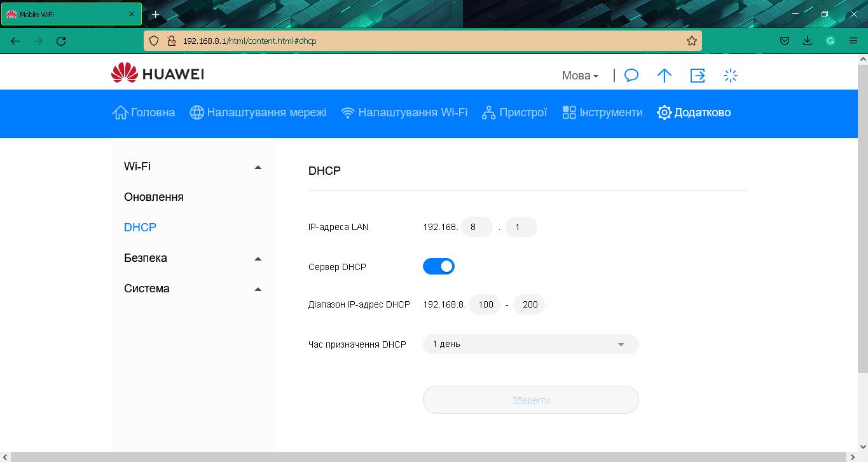Image resolution: width=868 pixels, height=462 pixels.
Task: Click the loading spinner status icon
Action: tap(731, 76)
